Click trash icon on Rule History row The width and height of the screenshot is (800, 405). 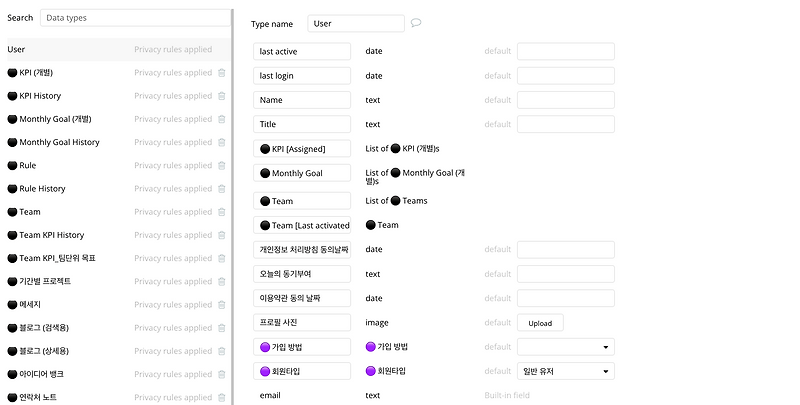point(221,189)
